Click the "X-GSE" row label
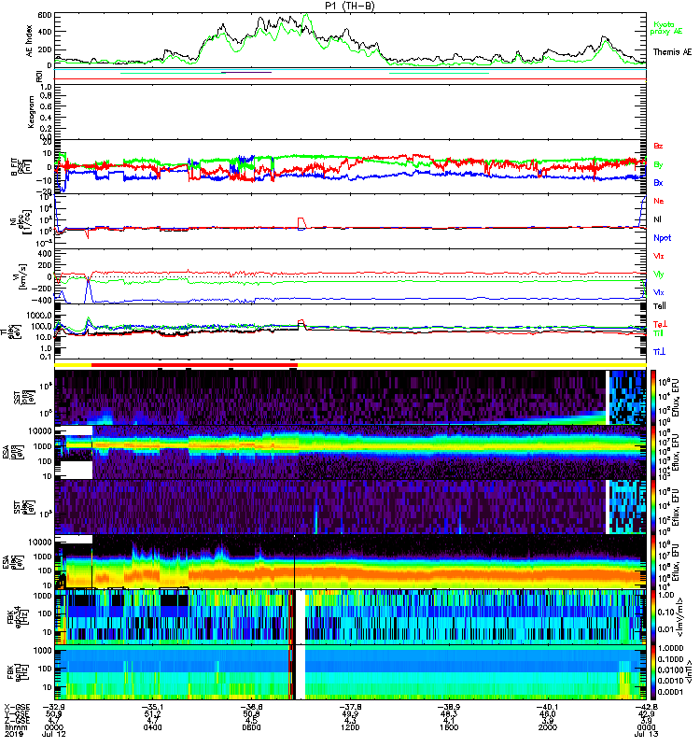Viewport: 700px width, 747px height. [15, 707]
